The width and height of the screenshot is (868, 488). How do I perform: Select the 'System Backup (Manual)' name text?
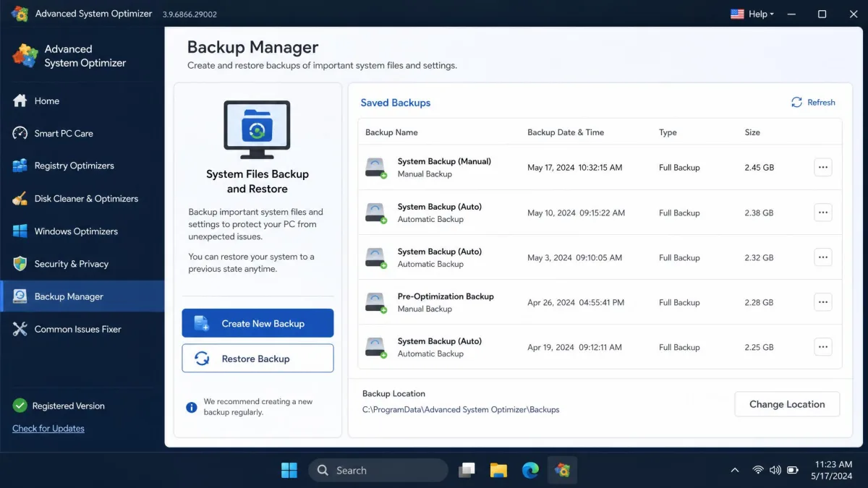(444, 161)
